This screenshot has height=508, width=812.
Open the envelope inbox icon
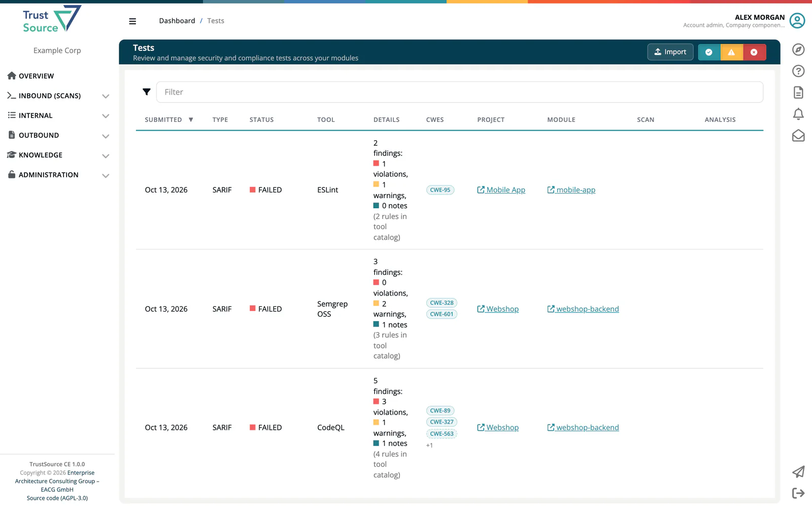(798, 136)
